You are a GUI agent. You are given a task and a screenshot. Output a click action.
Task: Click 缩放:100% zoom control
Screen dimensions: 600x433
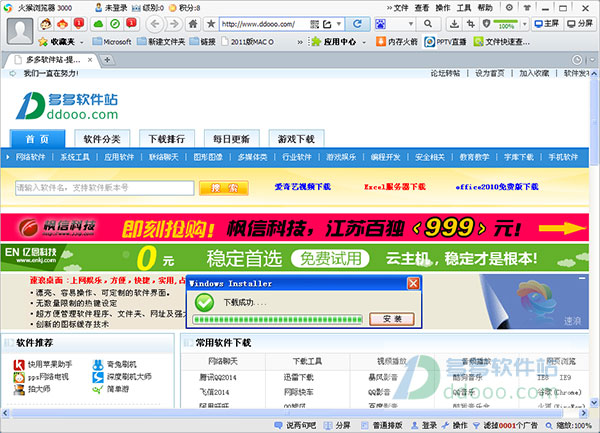click(569, 425)
